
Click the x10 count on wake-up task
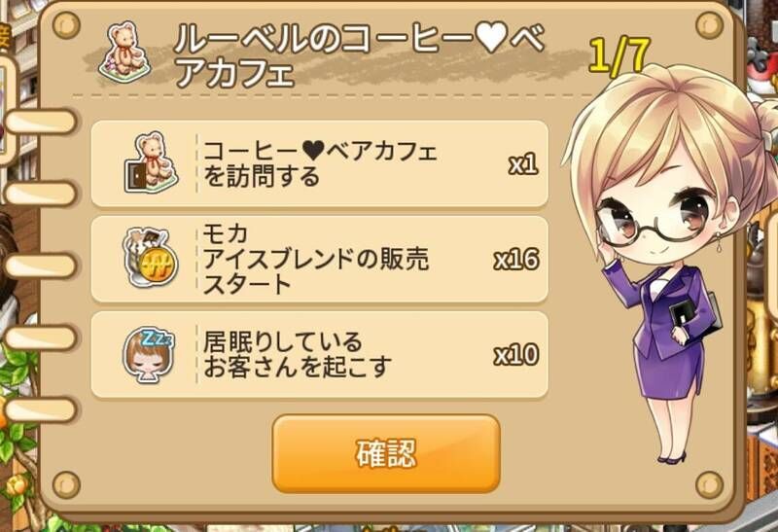[x=516, y=355]
